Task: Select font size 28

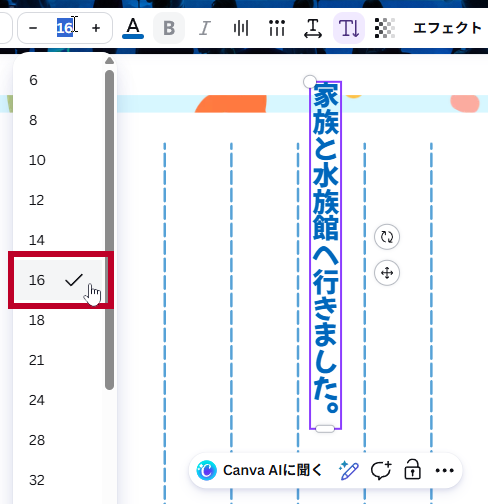Action: pyautogui.click(x=59, y=440)
